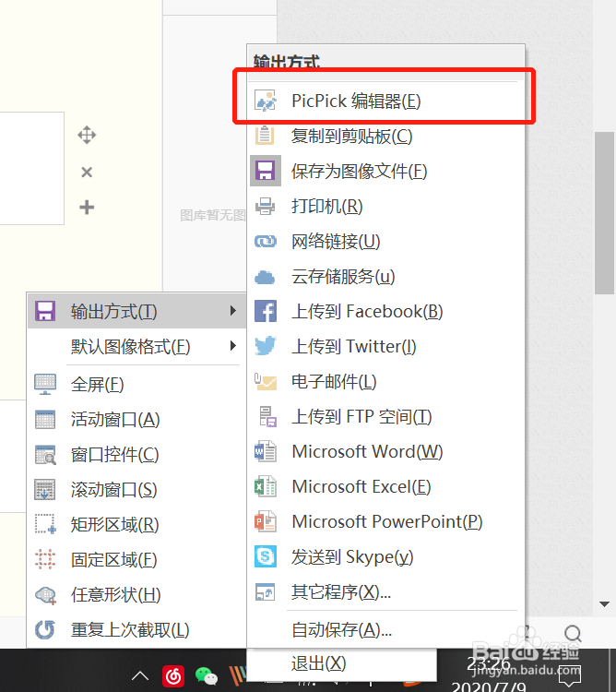Choose 打印机 output option
This screenshot has height=692, width=616.
click(x=385, y=206)
